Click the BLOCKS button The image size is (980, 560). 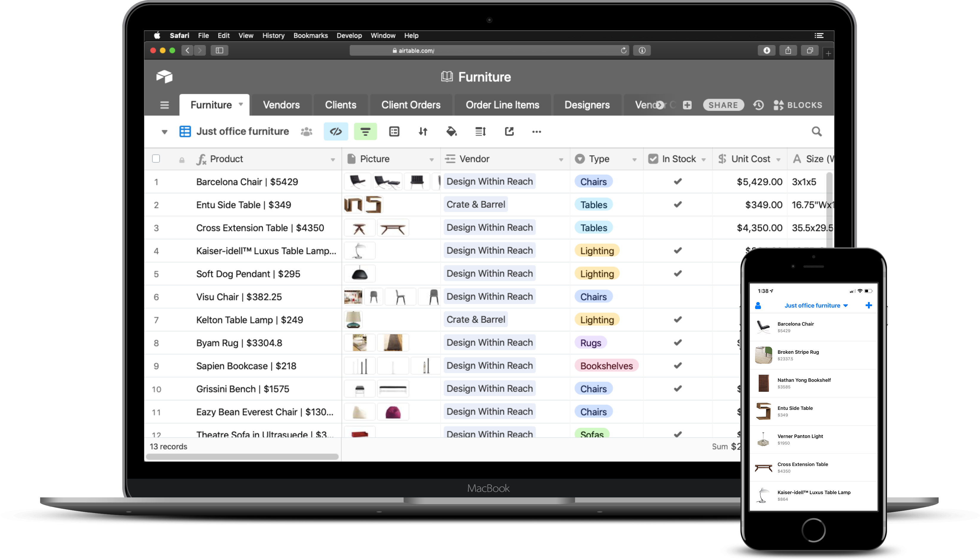pyautogui.click(x=798, y=105)
